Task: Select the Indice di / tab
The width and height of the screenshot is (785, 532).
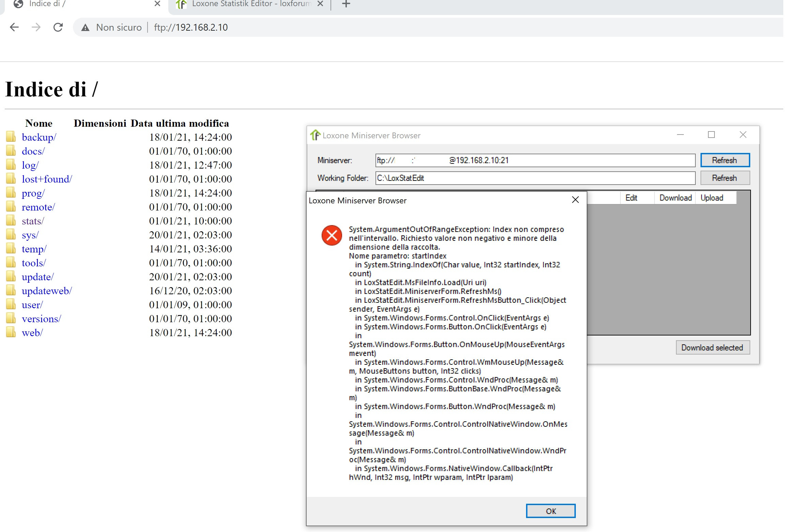Action: point(48,4)
